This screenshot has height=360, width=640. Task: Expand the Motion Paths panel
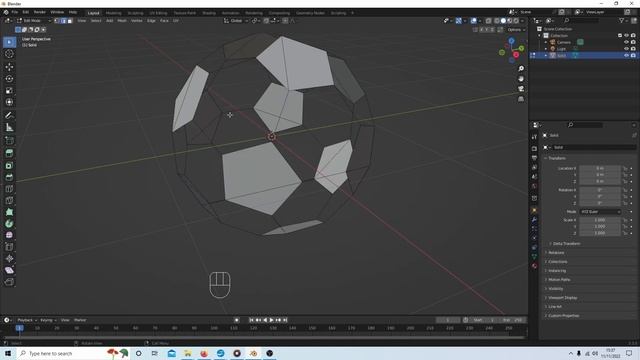(x=558, y=280)
